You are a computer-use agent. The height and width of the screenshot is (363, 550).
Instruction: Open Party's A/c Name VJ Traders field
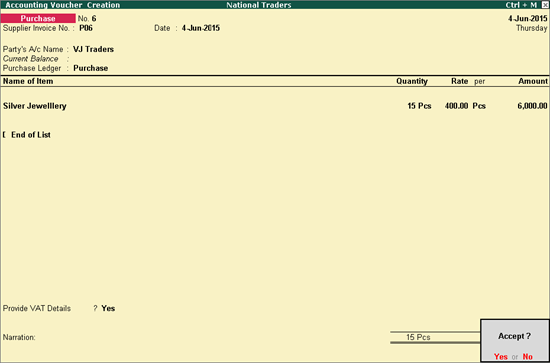tap(93, 49)
